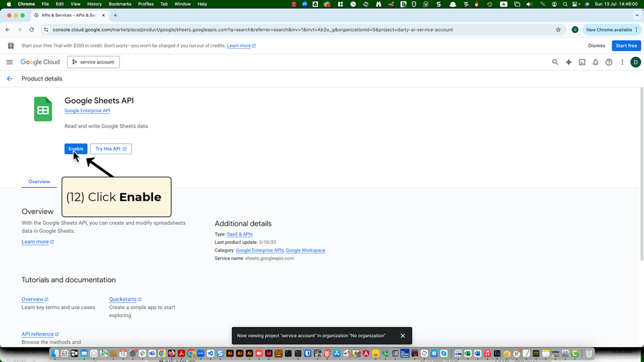Activate the Cloud Shell terminal icon
This screenshot has width=644, height=362.
click(582, 62)
